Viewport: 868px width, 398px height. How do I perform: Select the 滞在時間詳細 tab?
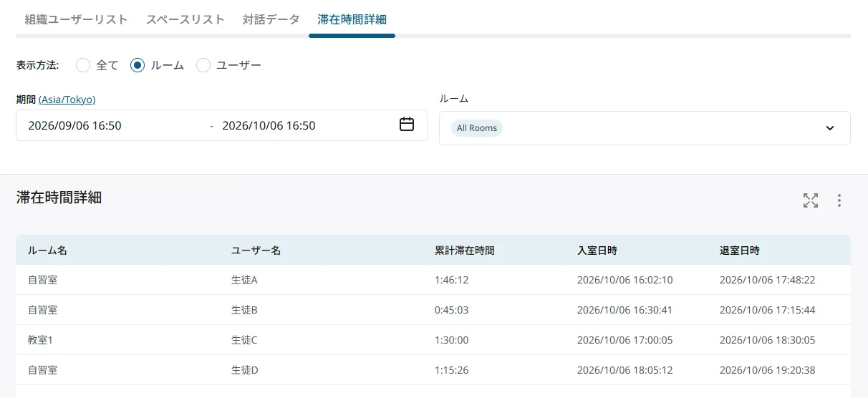352,19
